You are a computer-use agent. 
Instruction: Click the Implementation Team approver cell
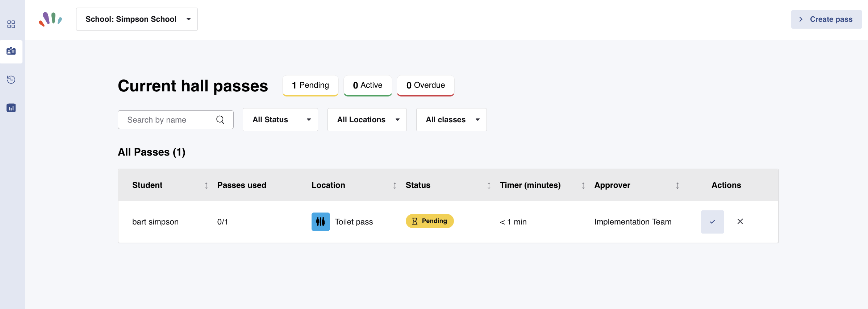point(633,222)
